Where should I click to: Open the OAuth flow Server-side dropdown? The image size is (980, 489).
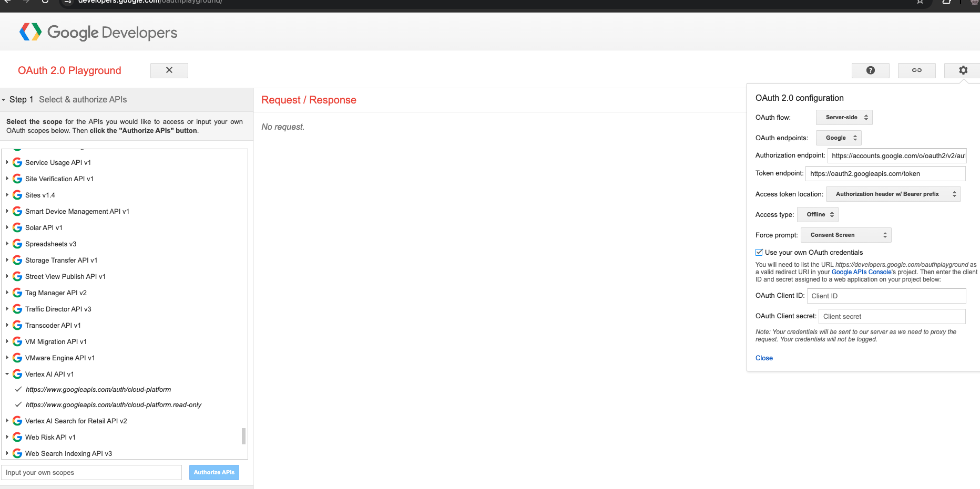coord(844,118)
